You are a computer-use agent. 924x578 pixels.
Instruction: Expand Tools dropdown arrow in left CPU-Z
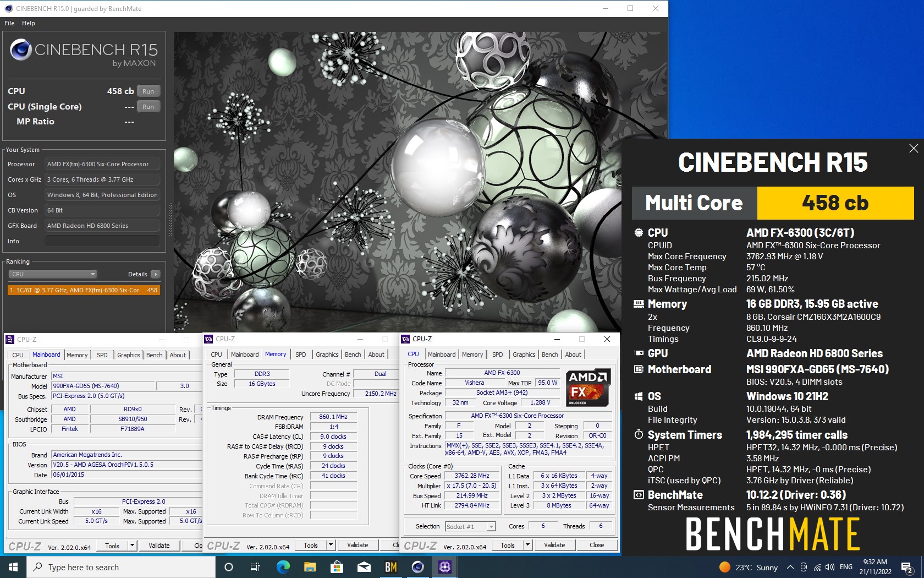132,546
